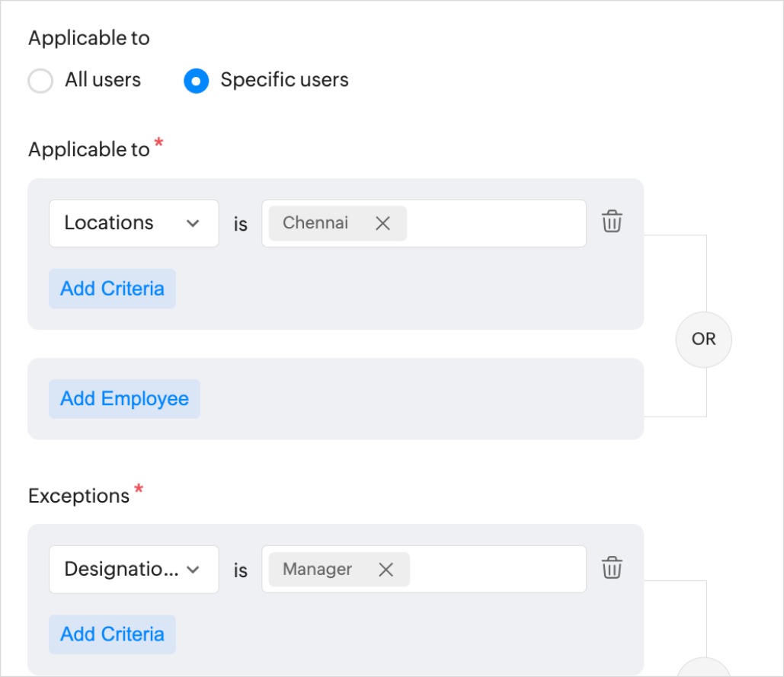Screen dimensions: 784x677
Task: Click the "is" operator beside Locations
Action: 241,224
